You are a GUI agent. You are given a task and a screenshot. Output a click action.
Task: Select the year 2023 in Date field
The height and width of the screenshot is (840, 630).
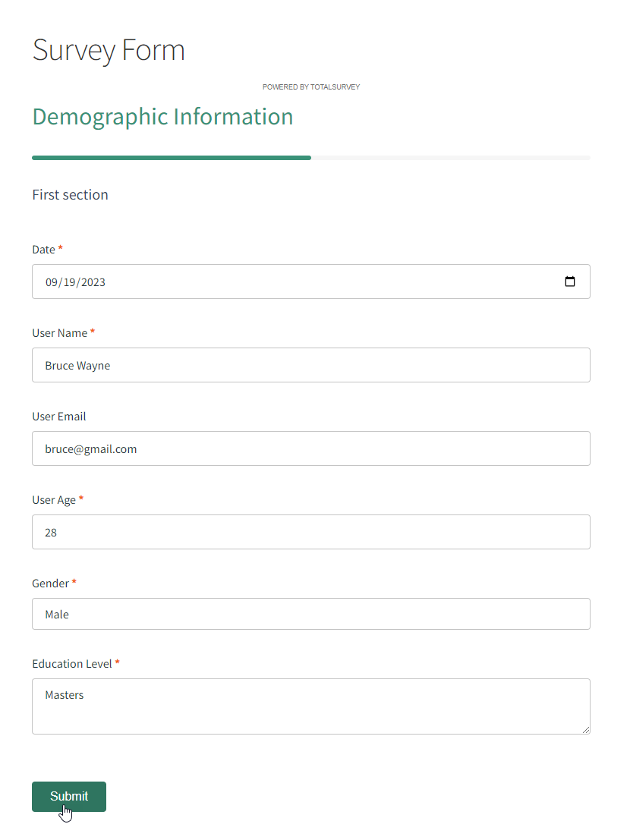tap(93, 282)
